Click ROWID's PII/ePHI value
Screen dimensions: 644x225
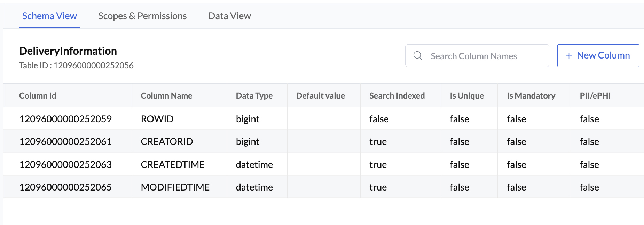click(589, 119)
